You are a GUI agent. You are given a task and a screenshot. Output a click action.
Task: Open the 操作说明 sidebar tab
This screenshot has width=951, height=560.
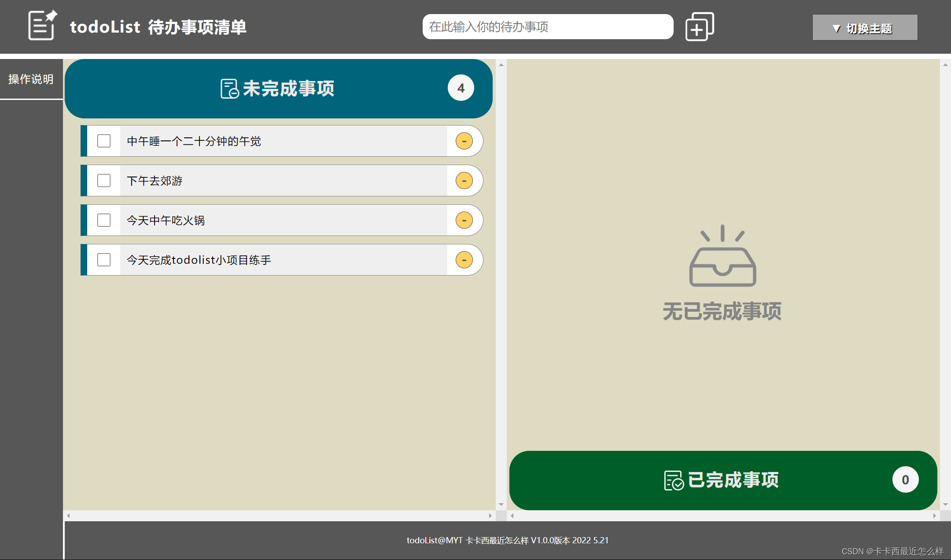click(x=31, y=79)
